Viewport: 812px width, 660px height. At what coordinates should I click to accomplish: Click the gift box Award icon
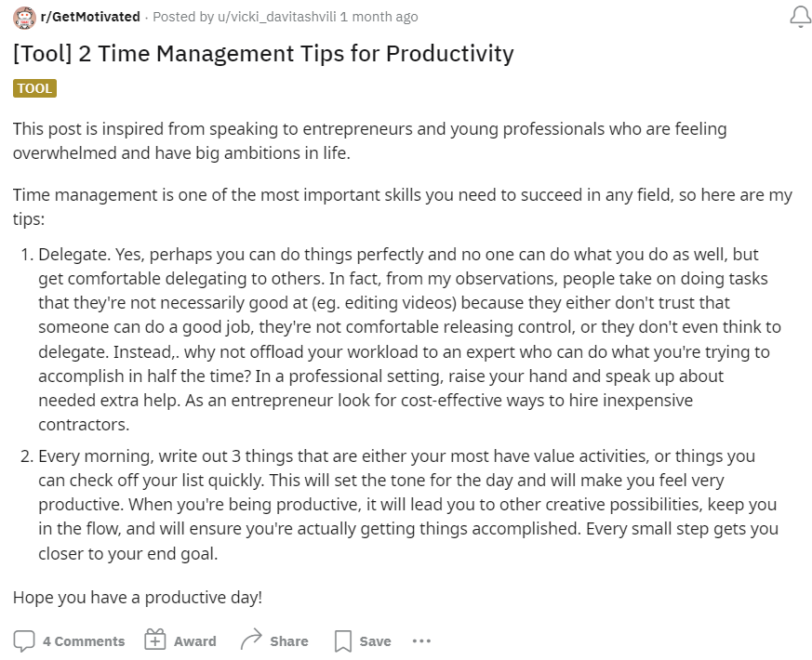click(154, 640)
